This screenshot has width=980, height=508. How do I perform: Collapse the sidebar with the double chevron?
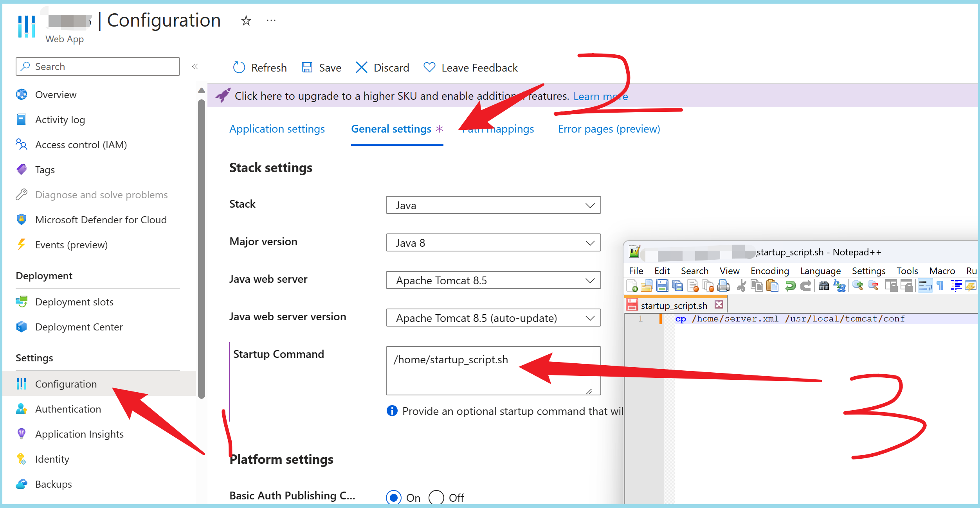click(195, 66)
